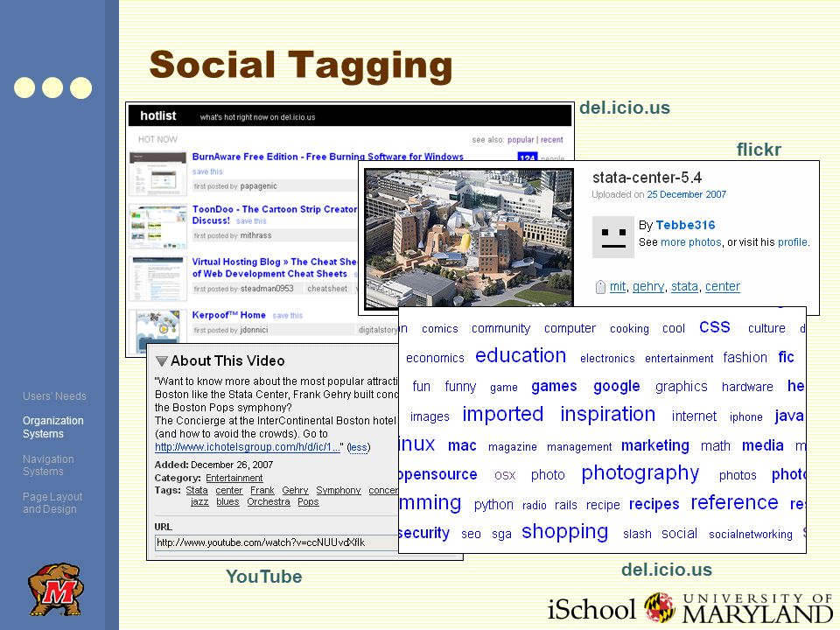Screen dimensions: 840x630
Task: Click poster name 'mithrass'
Action: coord(256,235)
